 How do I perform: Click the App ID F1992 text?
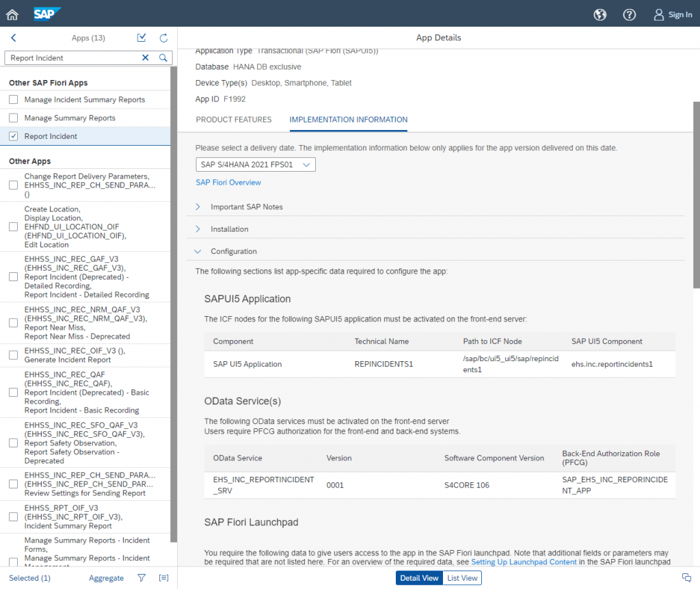[x=221, y=99]
